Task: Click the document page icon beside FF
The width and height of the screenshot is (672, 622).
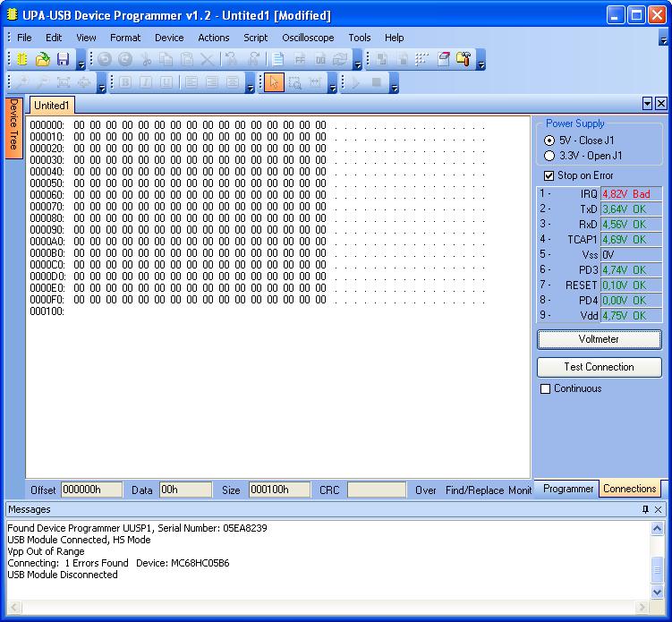Action: [278, 59]
